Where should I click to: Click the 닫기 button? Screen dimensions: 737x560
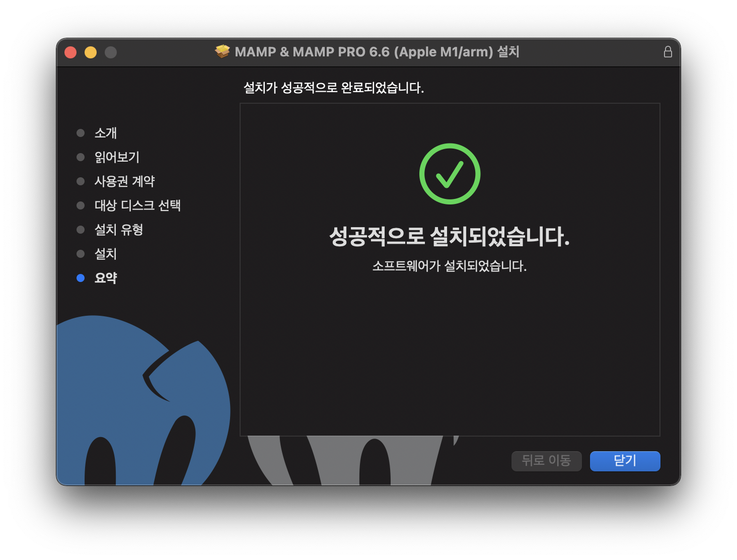point(625,461)
